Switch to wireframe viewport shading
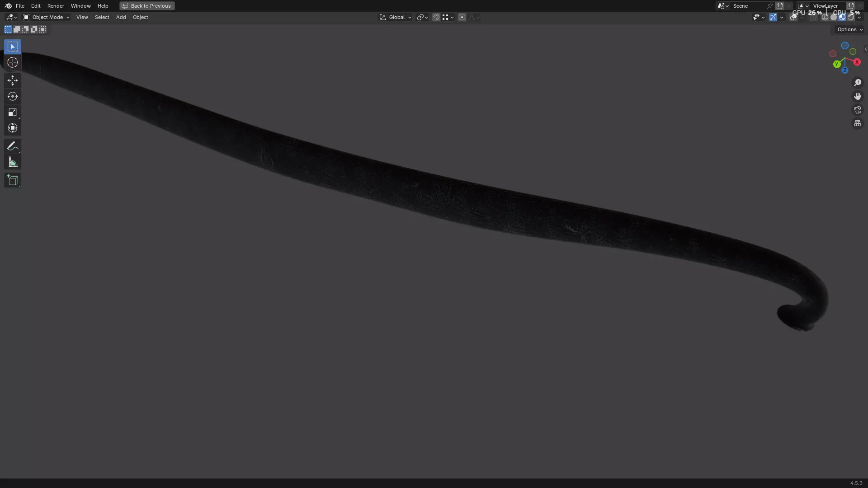The width and height of the screenshot is (868, 488). (x=825, y=17)
